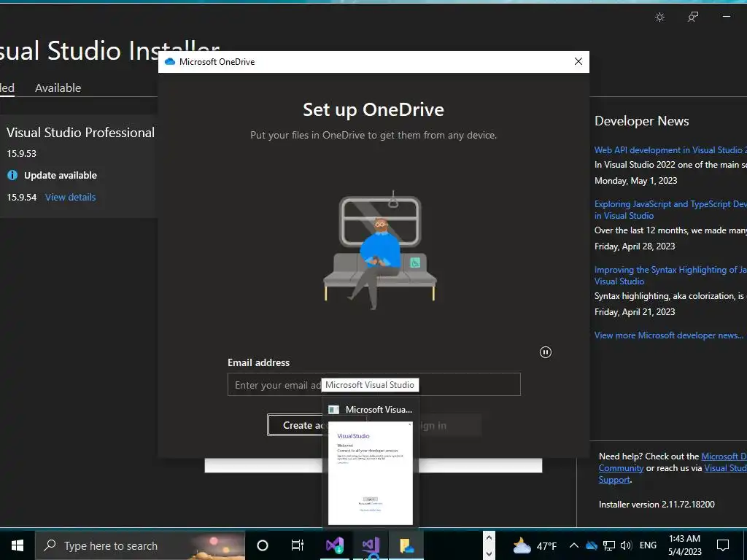Click the Friday, April 21, 2023 date
747x560 pixels.
tap(635, 312)
